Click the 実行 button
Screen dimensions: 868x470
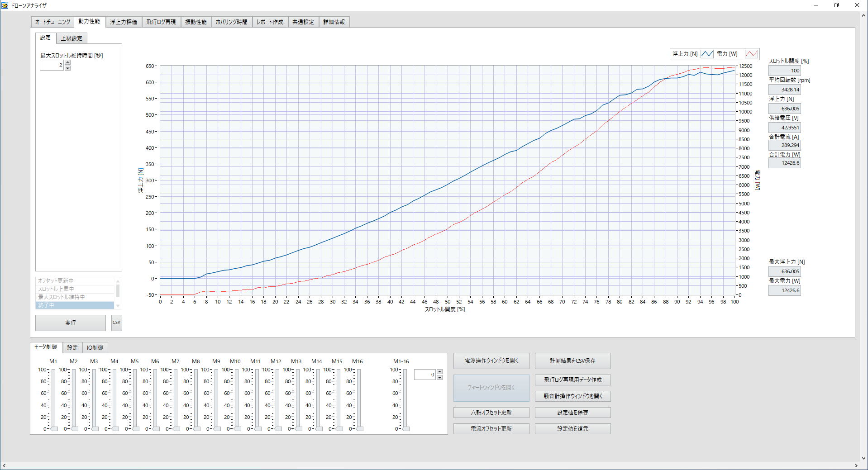pyautogui.click(x=71, y=323)
